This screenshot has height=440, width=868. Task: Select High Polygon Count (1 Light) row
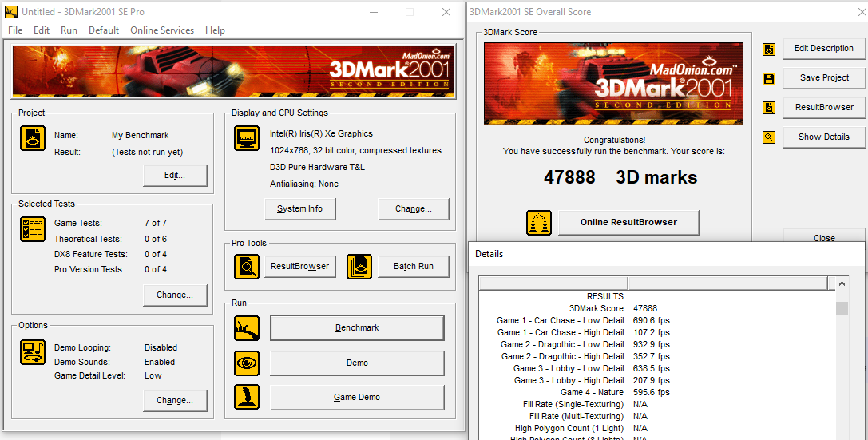coord(658,428)
